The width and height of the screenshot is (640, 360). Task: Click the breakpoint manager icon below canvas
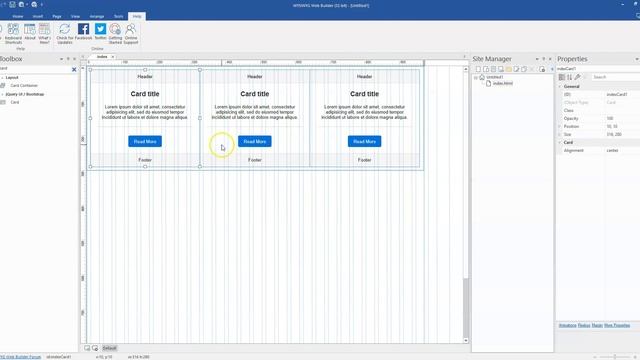pyautogui.click(x=95, y=348)
